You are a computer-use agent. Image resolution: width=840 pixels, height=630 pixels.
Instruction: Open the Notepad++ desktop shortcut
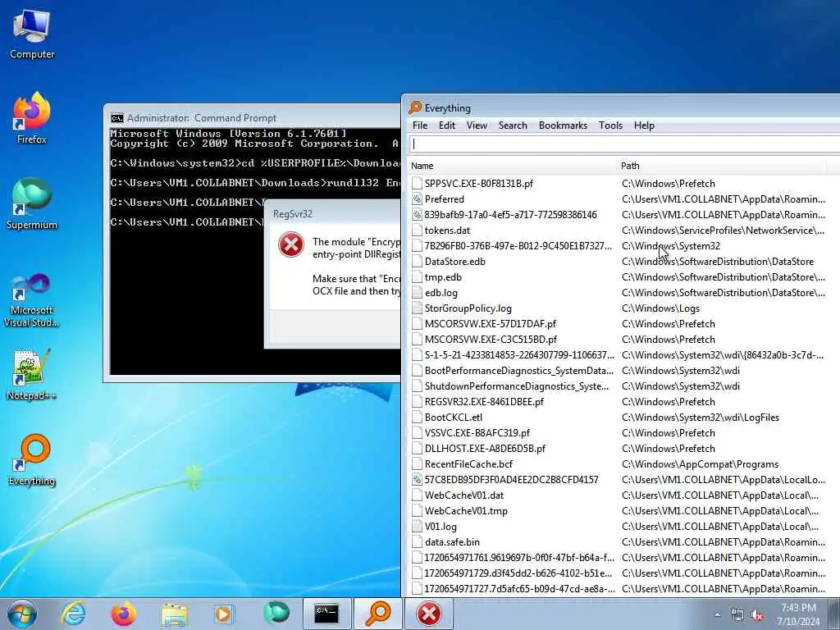click(32, 375)
